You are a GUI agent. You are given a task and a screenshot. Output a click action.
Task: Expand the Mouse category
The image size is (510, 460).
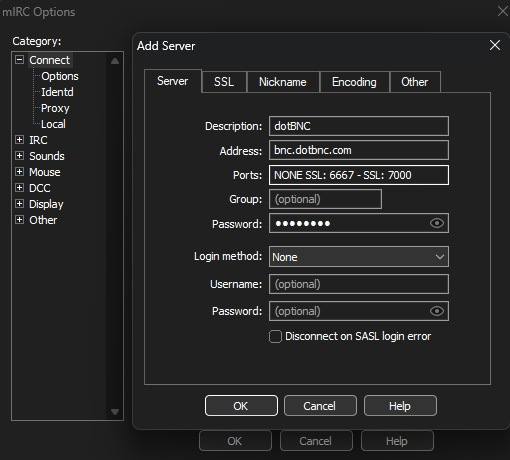pyautogui.click(x=20, y=172)
